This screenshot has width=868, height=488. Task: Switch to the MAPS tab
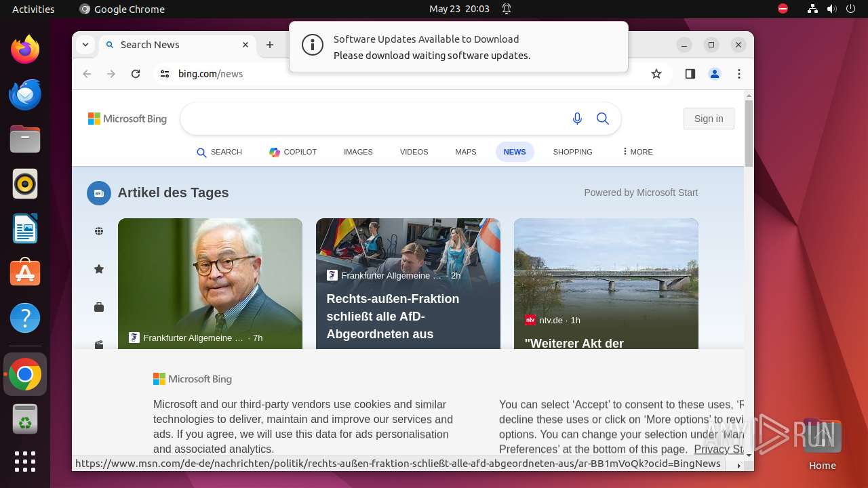pos(465,152)
